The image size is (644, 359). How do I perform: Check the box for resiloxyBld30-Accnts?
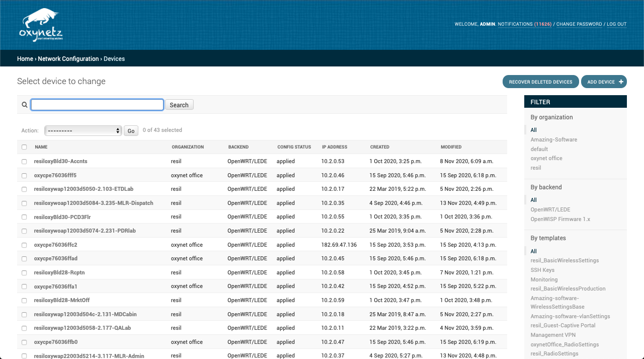click(24, 162)
